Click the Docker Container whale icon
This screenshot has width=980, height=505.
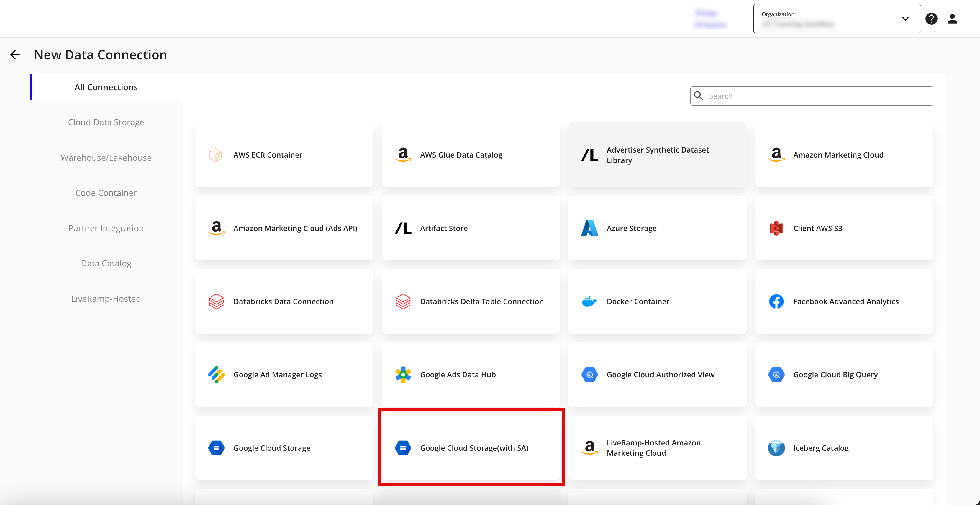pos(589,301)
